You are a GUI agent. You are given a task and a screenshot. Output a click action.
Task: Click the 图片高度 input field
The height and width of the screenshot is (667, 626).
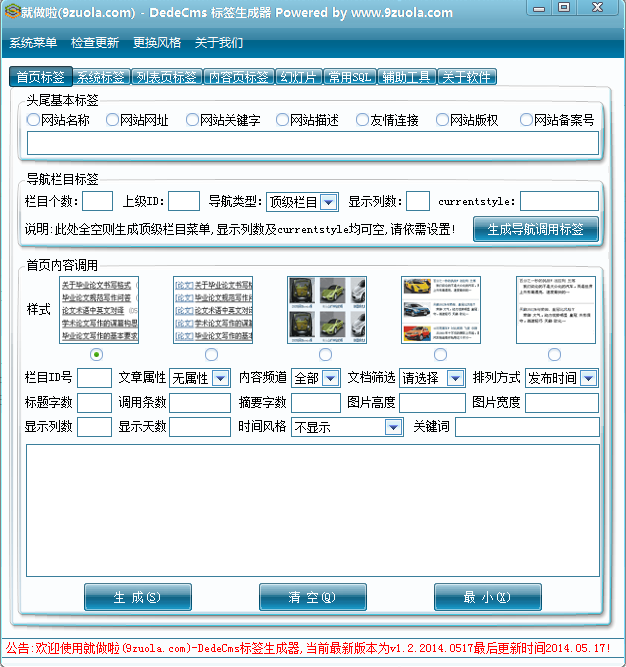pos(433,403)
